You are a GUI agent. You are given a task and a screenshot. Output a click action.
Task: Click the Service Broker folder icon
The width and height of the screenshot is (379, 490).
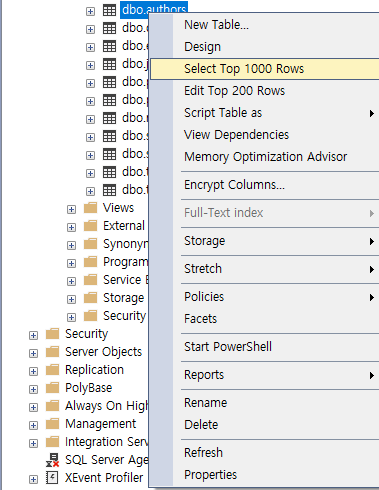90,280
